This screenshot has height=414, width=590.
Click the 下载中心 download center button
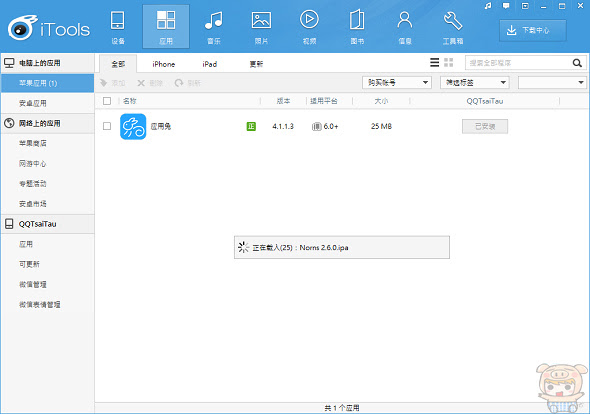pyautogui.click(x=532, y=30)
